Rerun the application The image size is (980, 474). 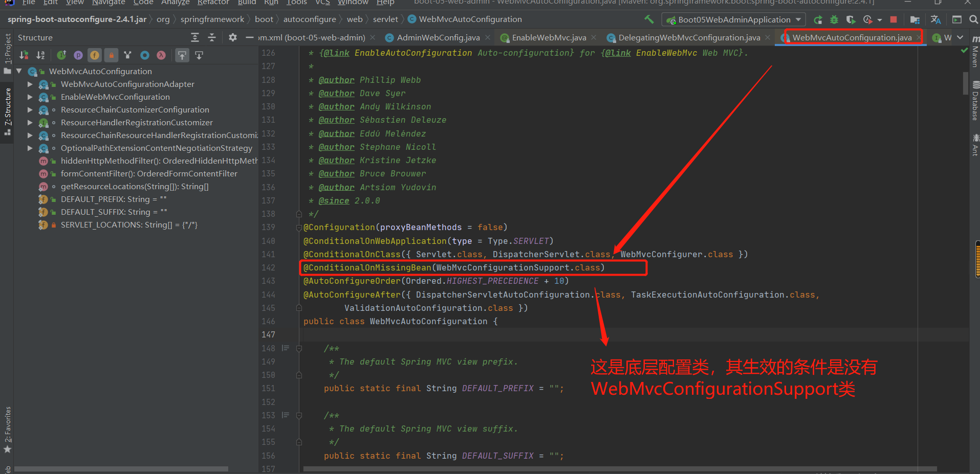(818, 19)
